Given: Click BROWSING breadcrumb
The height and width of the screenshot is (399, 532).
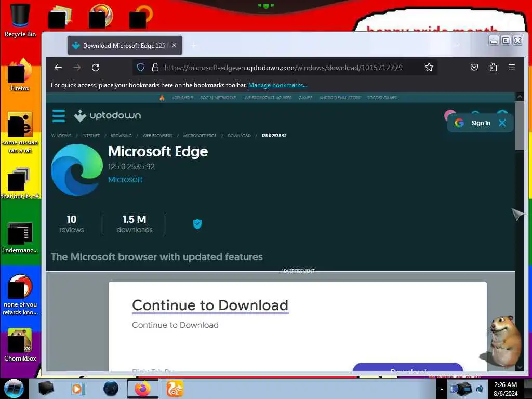Looking at the screenshot, I should tap(121, 136).
